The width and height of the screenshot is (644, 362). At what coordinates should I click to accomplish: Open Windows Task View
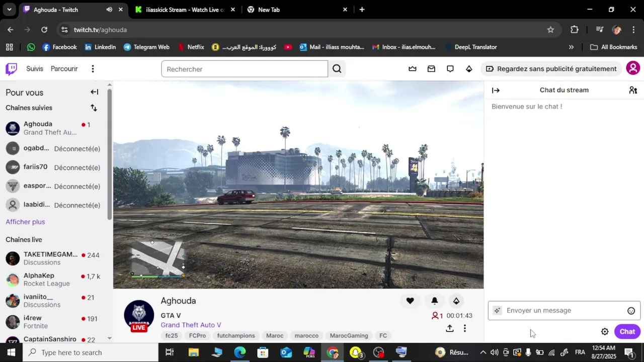click(x=170, y=352)
